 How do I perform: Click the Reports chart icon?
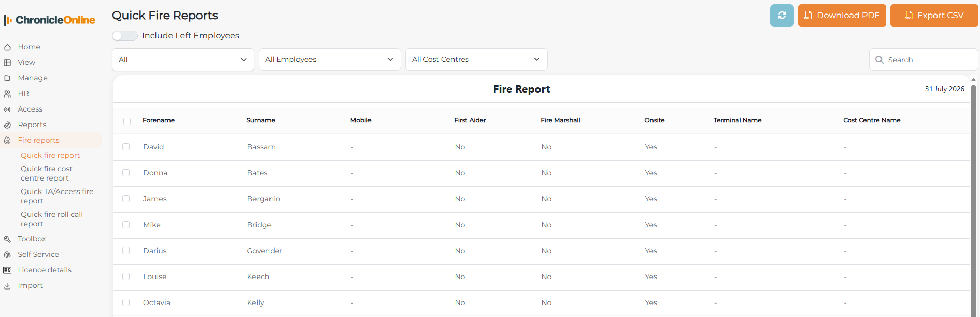[7, 125]
